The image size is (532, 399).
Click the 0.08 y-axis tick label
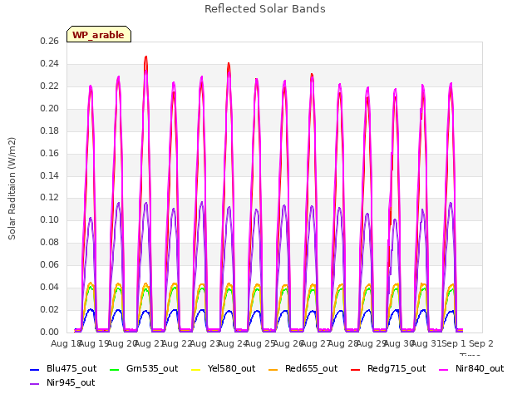coord(49,242)
